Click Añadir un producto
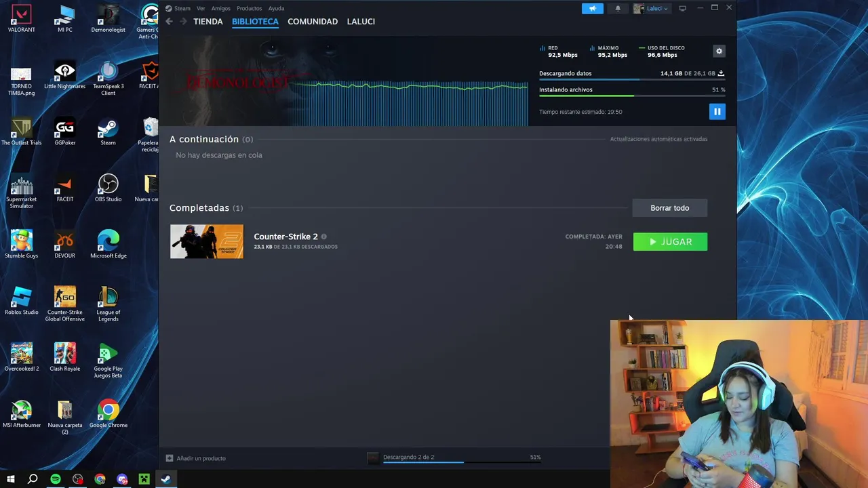This screenshot has height=488, width=868. point(196,458)
